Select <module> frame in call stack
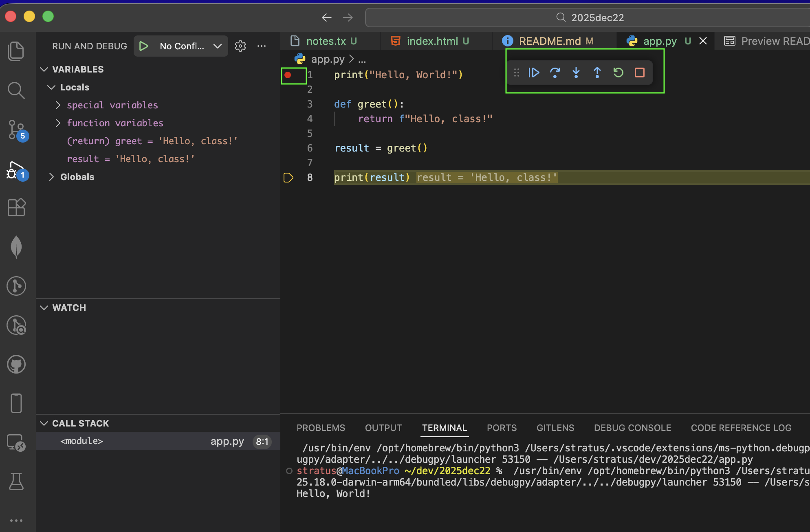The image size is (810, 532). point(158,441)
